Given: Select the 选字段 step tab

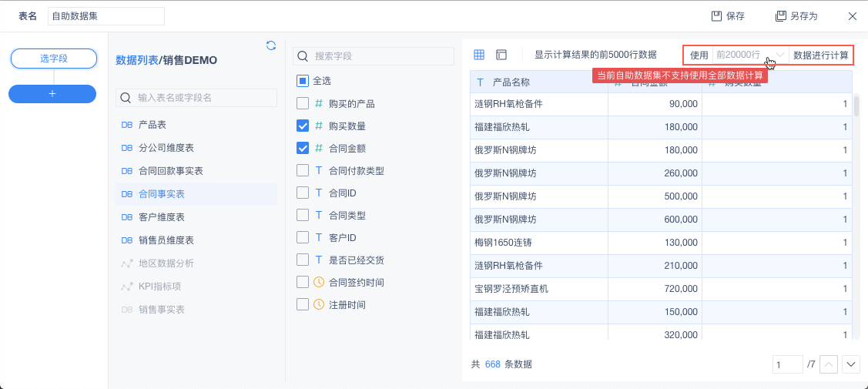Looking at the screenshot, I should pos(54,59).
